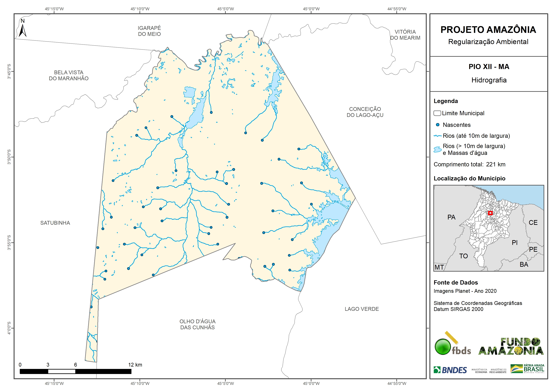Click the IGARAPÉ DO MEIO label
The image size is (555, 392).
coord(149,31)
